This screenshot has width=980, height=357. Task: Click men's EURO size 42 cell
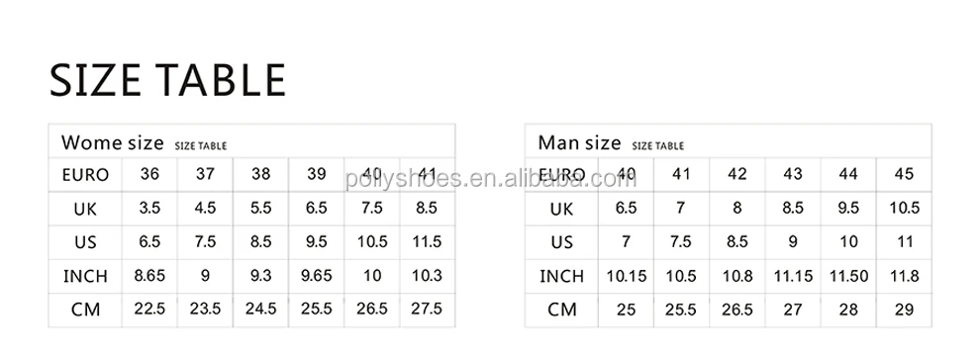pyautogui.click(x=737, y=173)
